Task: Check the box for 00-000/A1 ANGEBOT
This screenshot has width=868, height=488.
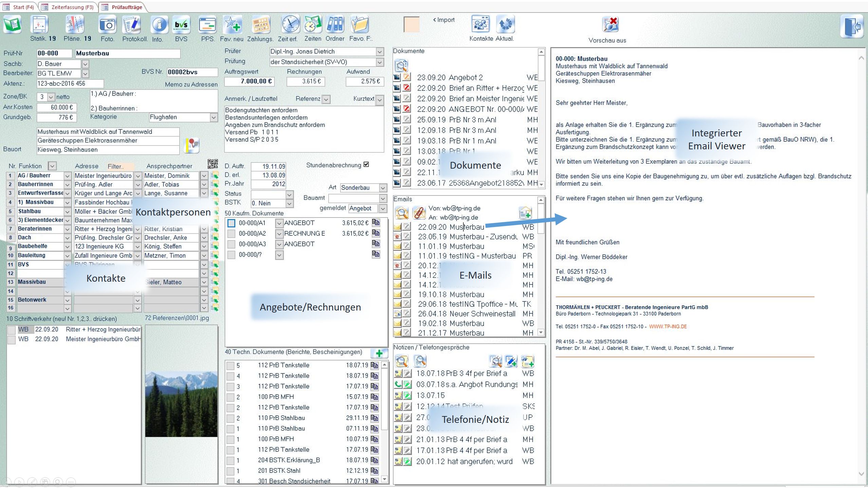Action: coord(231,223)
